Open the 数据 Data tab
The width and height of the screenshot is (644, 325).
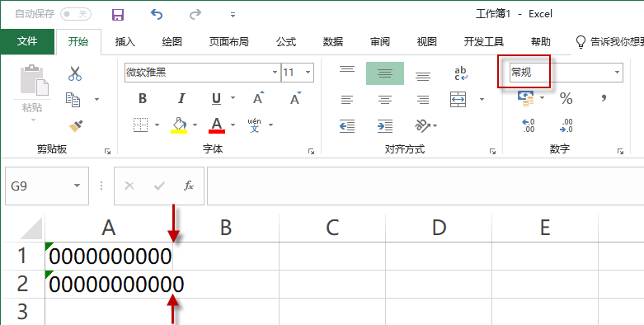tap(332, 41)
